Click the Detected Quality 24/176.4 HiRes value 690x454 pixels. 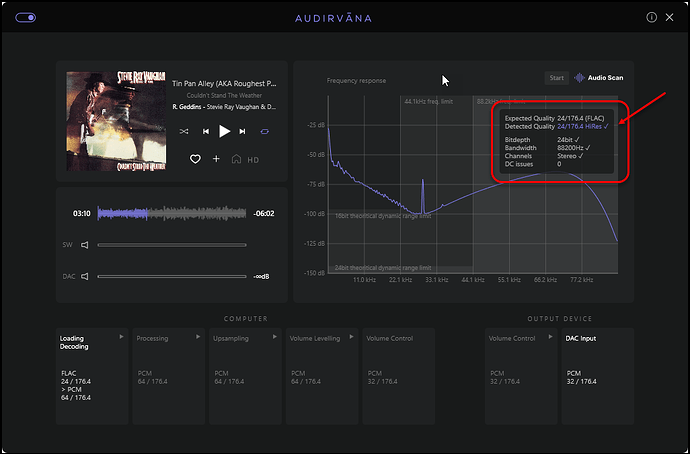pos(583,127)
